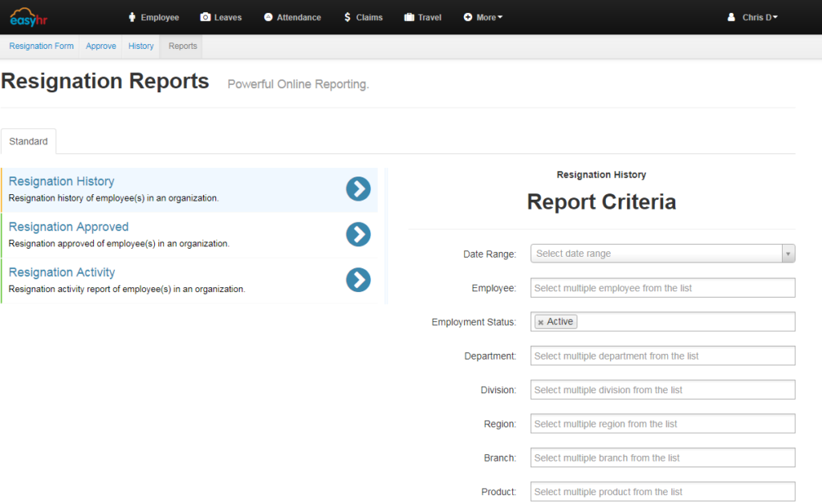Click the user icon next to Chris D
Viewport: 822px width, 504px height.
[730, 17]
